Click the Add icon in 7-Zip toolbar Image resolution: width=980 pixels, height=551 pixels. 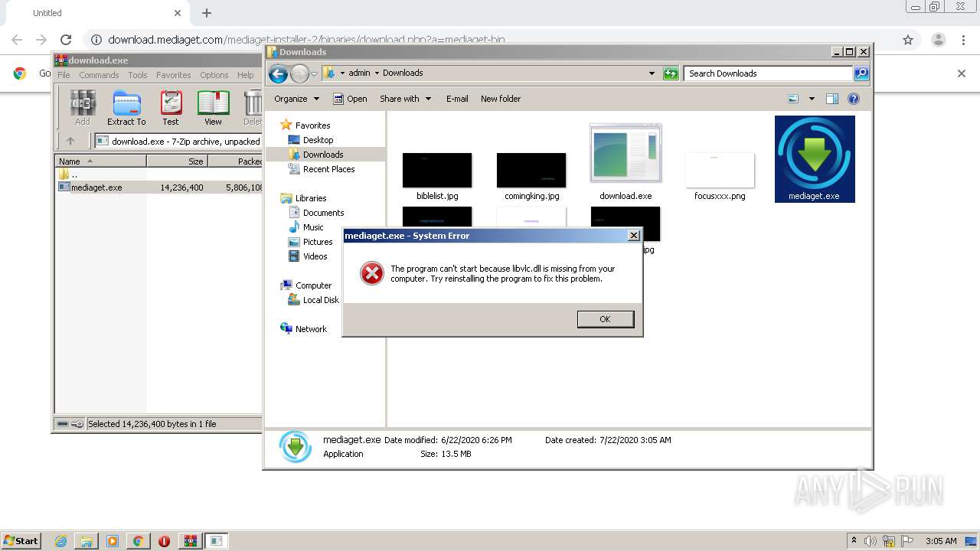pyautogui.click(x=83, y=108)
